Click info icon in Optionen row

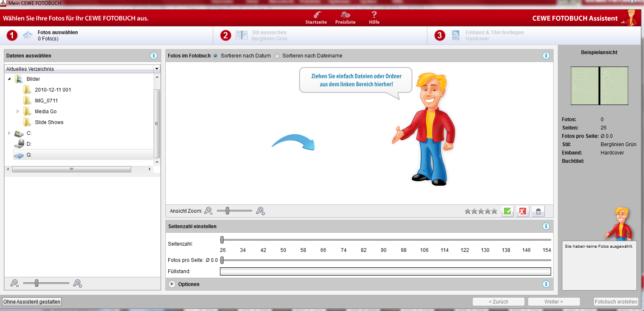pos(546,284)
